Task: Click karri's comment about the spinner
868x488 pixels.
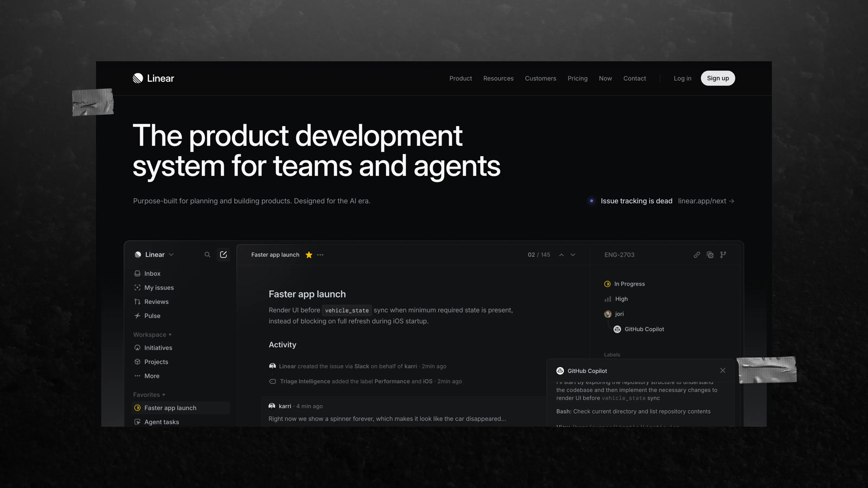Action: click(x=387, y=419)
